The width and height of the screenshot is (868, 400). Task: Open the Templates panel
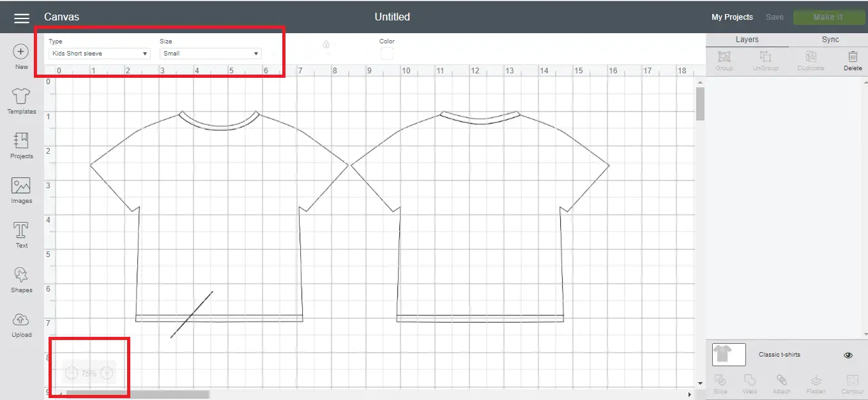coord(21,97)
